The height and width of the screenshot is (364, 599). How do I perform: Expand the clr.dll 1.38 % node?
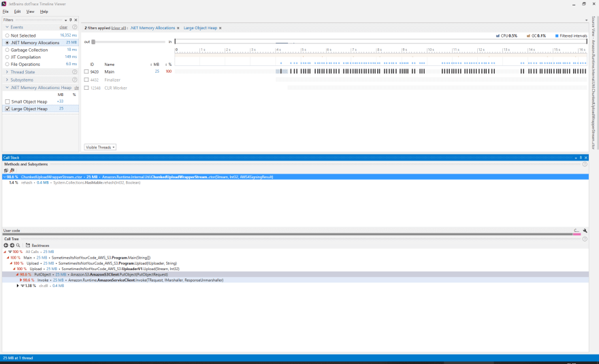pyautogui.click(x=18, y=286)
